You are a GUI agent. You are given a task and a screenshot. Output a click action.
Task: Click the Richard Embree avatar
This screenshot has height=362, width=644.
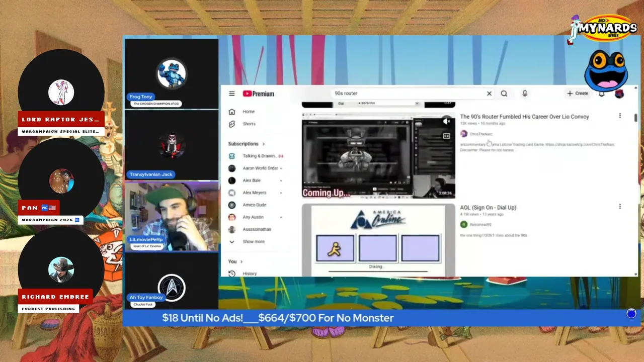click(x=61, y=269)
